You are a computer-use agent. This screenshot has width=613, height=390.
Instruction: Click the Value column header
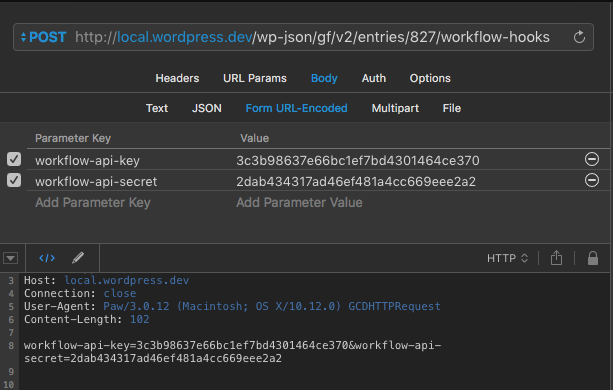(x=254, y=138)
